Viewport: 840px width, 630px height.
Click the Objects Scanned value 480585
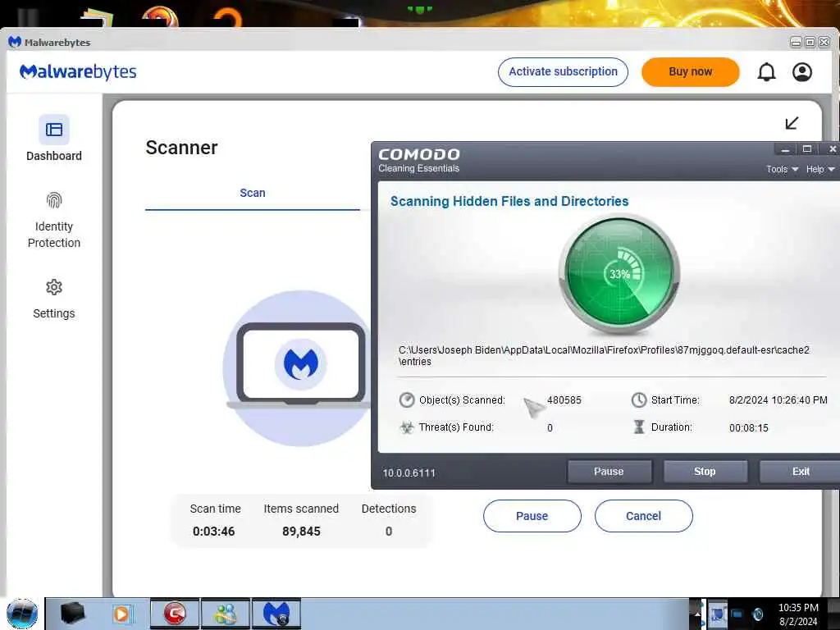click(x=564, y=400)
